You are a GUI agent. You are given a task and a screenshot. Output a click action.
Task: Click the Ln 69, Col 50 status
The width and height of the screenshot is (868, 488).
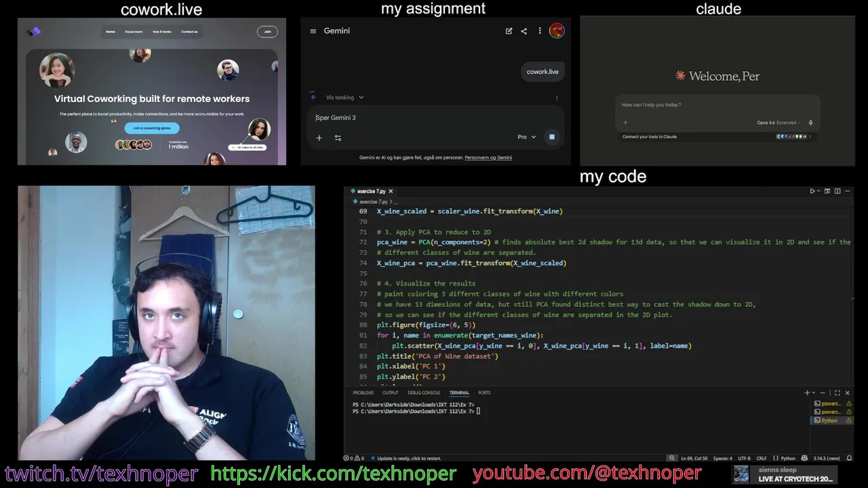694,459
